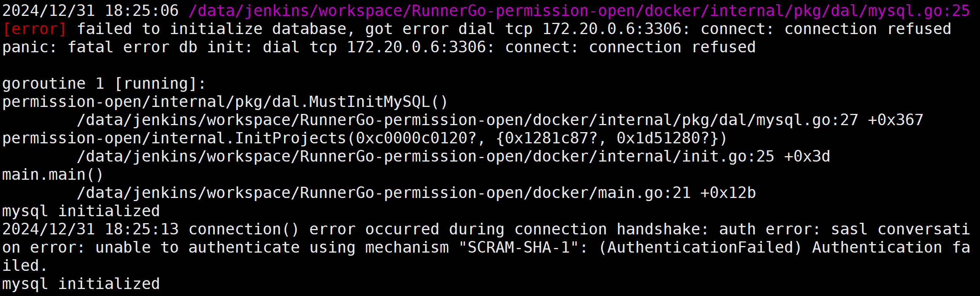Image resolution: width=980 pixels, height=296 pixels.
Task: Click the magenta mysql.go:25 file path
Action: tap(579, 11)
